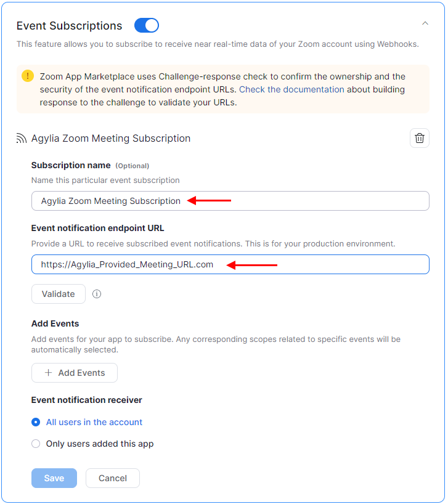This screenshot has height=504, width=448.
Task: Delete the subscription with the trash icon
Action: tap(420, 138)
